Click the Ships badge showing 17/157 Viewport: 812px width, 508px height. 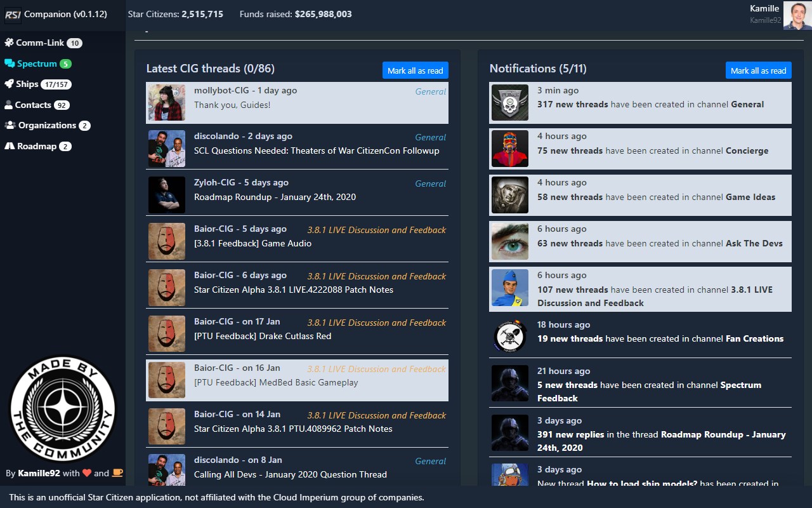56,84
